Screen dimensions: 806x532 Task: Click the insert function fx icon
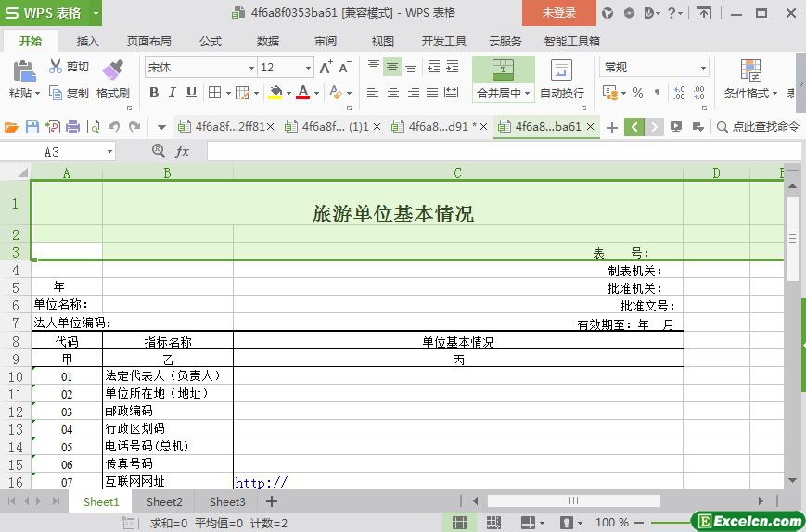183,151
